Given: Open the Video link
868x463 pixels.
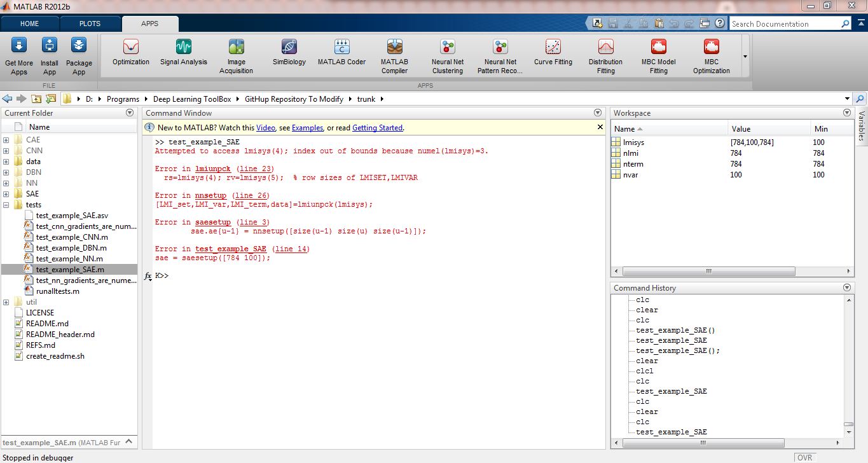Looking at the screenshot, I should click(265, 128).
